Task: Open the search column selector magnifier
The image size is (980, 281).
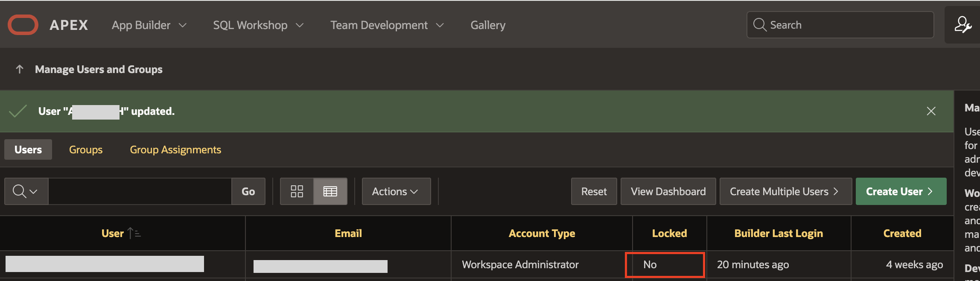Action: coord(26,191)
